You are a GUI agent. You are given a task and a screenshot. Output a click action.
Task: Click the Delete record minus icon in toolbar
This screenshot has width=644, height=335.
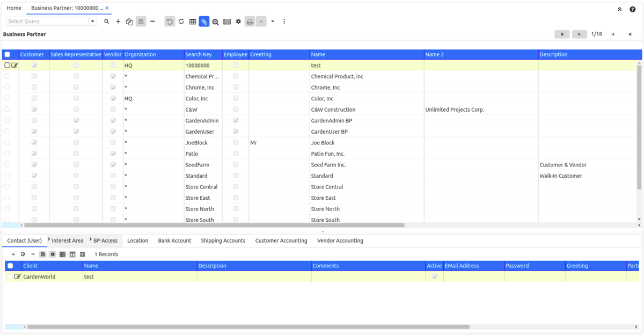coord(152,21)
